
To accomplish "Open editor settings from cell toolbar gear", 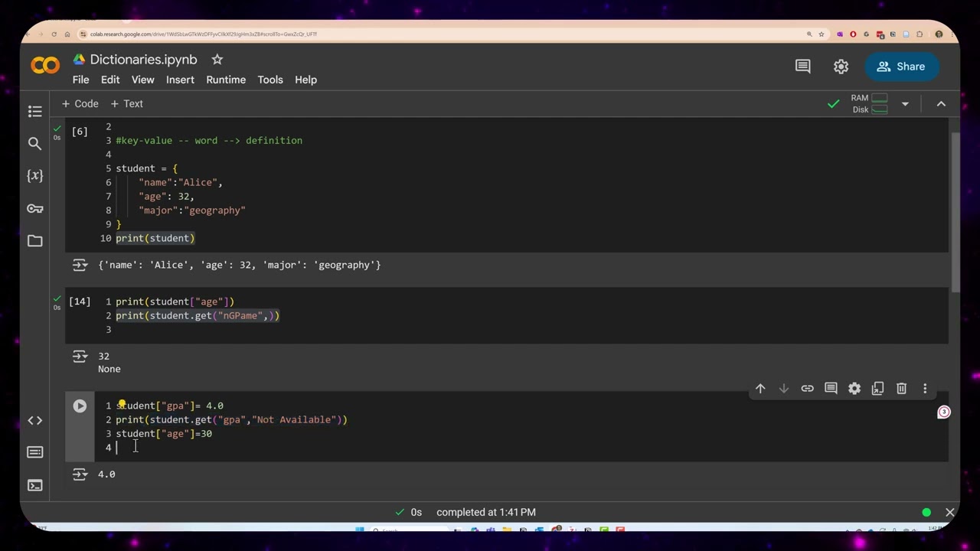I will (x=854, y=389).
